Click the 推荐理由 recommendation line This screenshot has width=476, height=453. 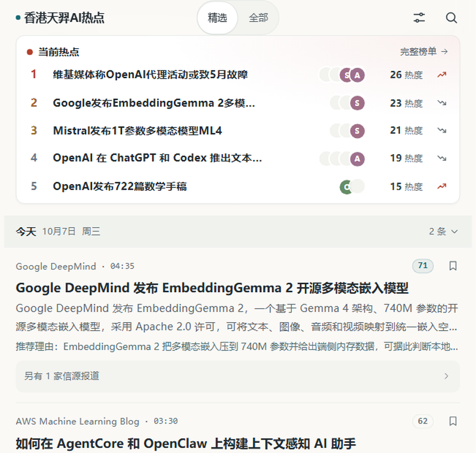click(237, 346)
